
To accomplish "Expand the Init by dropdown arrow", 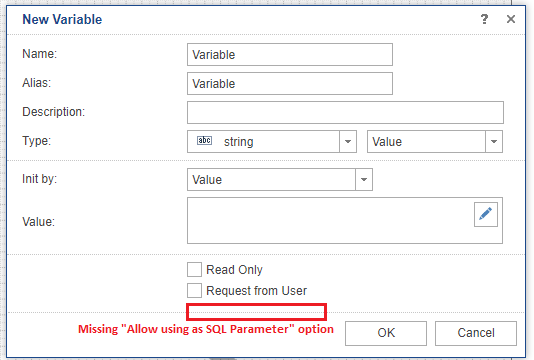I will tap(364, 179).
